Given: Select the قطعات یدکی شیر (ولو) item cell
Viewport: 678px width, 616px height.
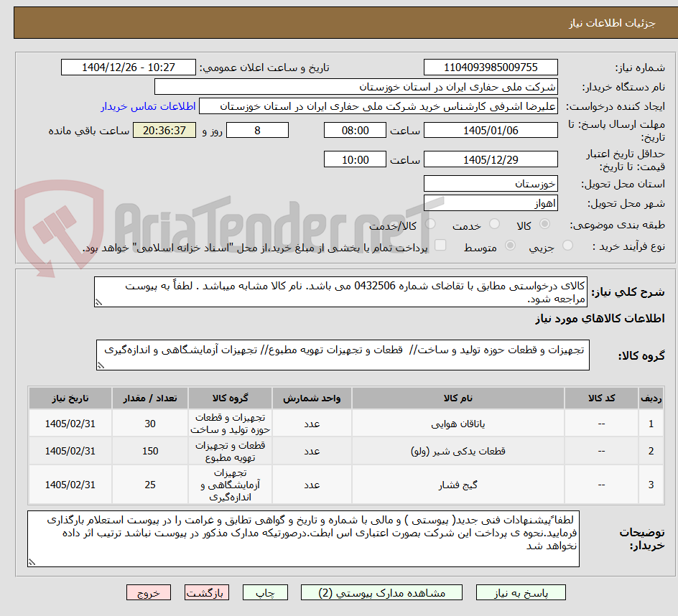Looking at the screenshot, I should 458,451.
